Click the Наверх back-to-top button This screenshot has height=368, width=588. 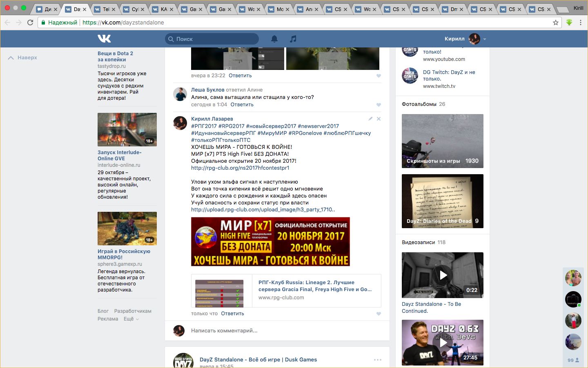tap(22, 58)
